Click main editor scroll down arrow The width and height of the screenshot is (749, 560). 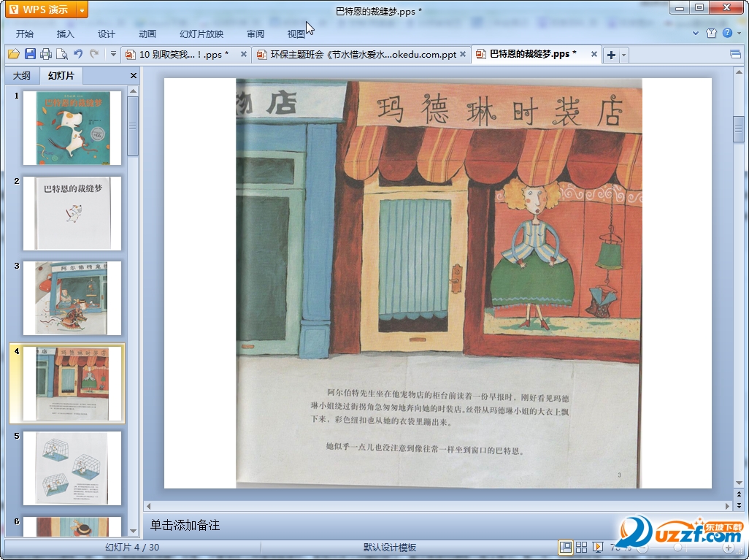click(x=739, y=483)
